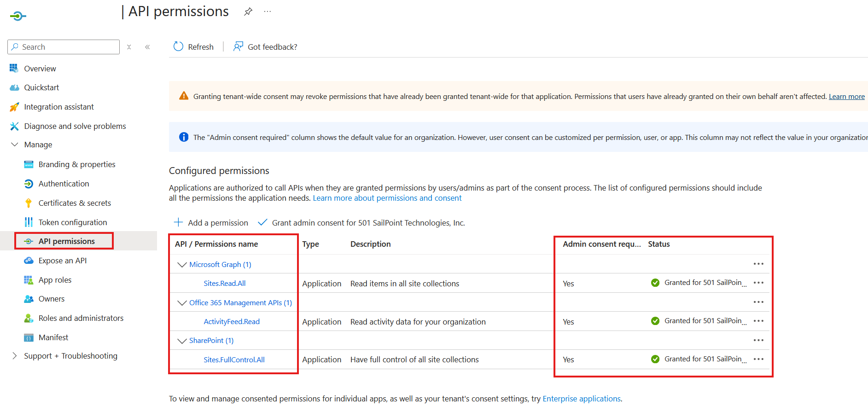Screen dimensions: 868x412
Task: Collapse the SharePoint permissions group
Action: [182, 341]
